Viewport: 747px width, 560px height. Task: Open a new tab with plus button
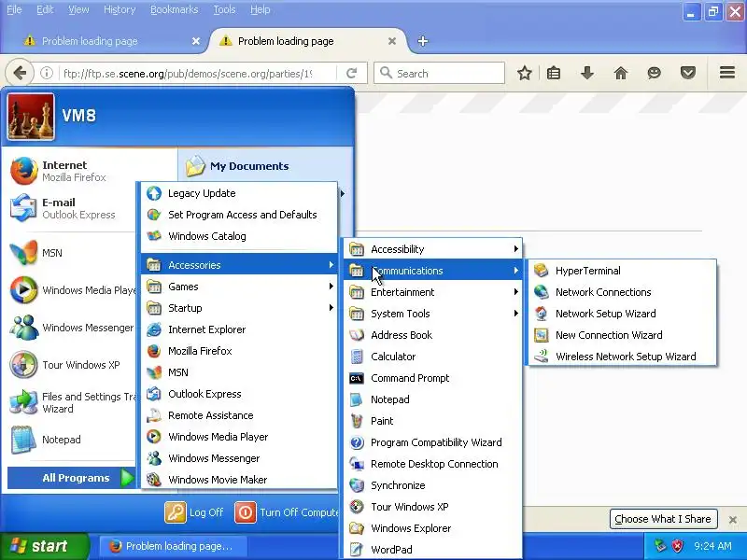tap(423, 41)
